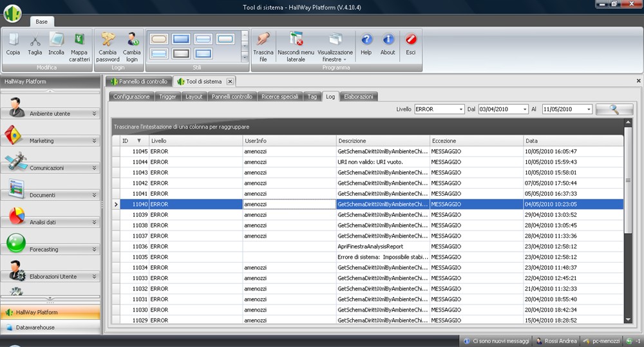
Task: Click date cell 29/04/2010 13:03:52
Action: click(573, 215)
